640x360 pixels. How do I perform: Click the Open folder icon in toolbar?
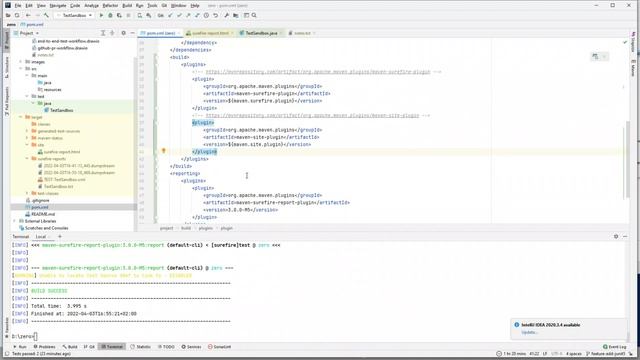(8, 15)
